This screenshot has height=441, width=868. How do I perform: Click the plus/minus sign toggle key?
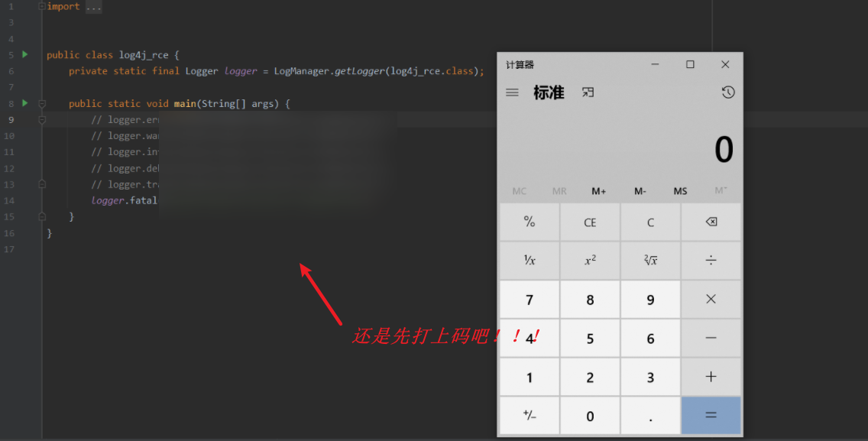pos(530,415)
